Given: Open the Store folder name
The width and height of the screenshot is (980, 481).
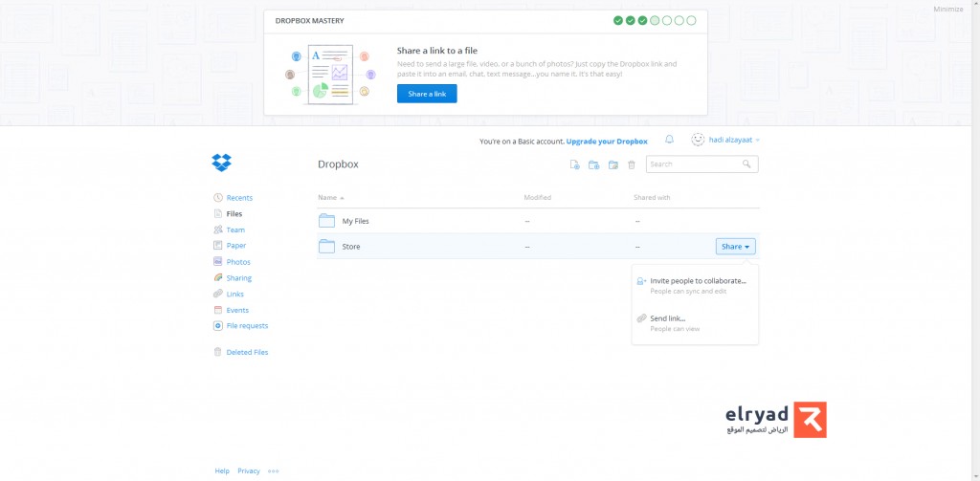Looking at the screenshot, I should click(351, 247).
